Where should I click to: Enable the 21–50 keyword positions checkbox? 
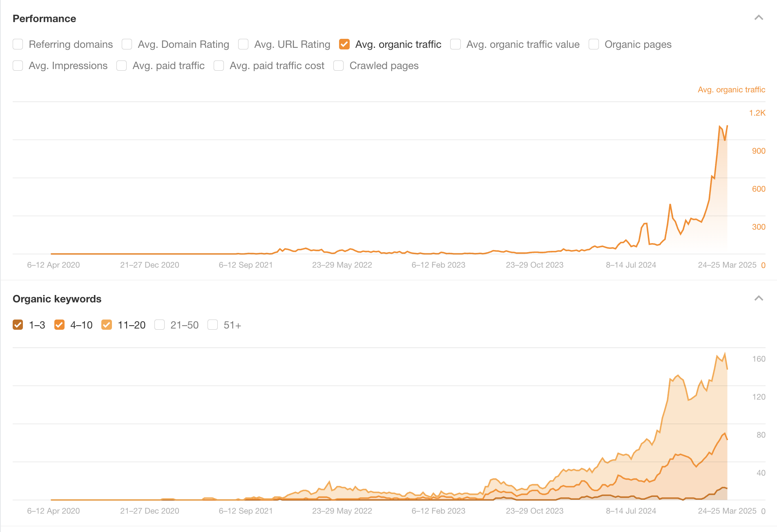[x=160, y=325]
